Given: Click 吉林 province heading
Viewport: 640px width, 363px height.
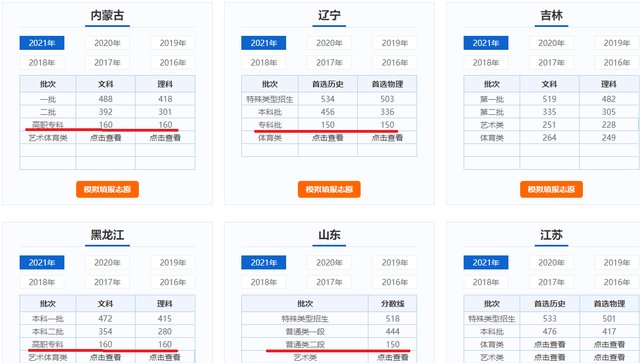Looking at the screenshot, I should pyautogui.click(x=551, y=16).
